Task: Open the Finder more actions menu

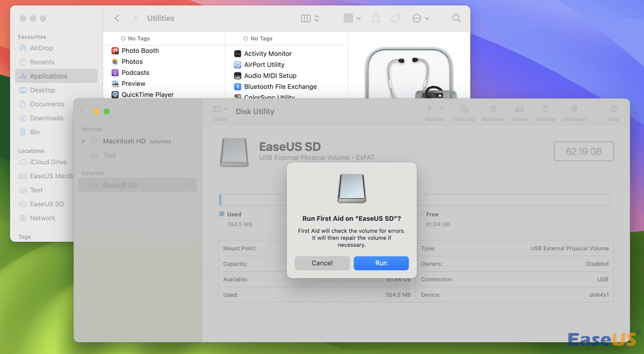Action: (x=421, y=18)
